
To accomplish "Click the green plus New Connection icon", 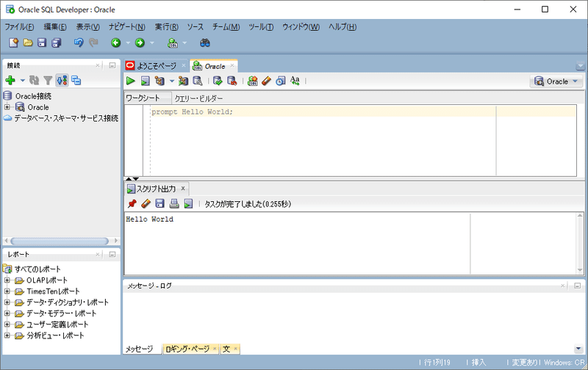I will [10, 80].
